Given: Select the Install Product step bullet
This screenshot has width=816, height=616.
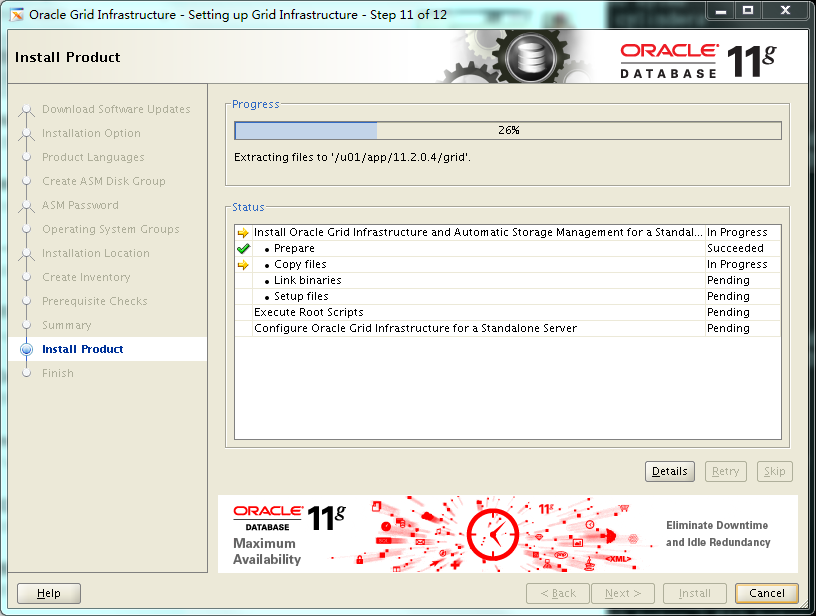Looking at the screenshot, I should tap(27, 349).
